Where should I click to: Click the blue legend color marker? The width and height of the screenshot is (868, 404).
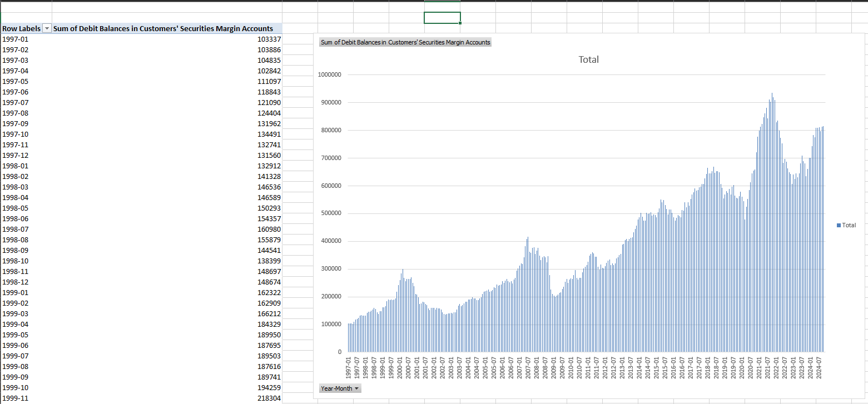pos(837,225)
